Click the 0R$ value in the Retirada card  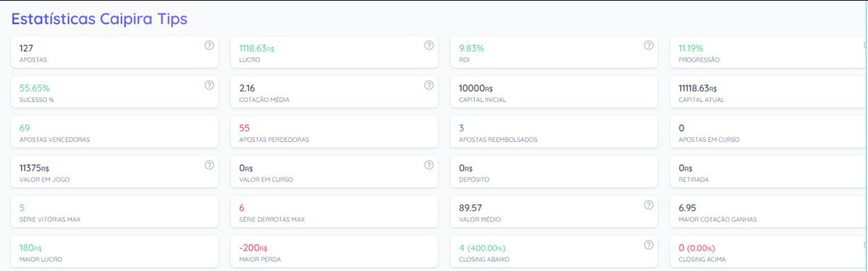685,167
